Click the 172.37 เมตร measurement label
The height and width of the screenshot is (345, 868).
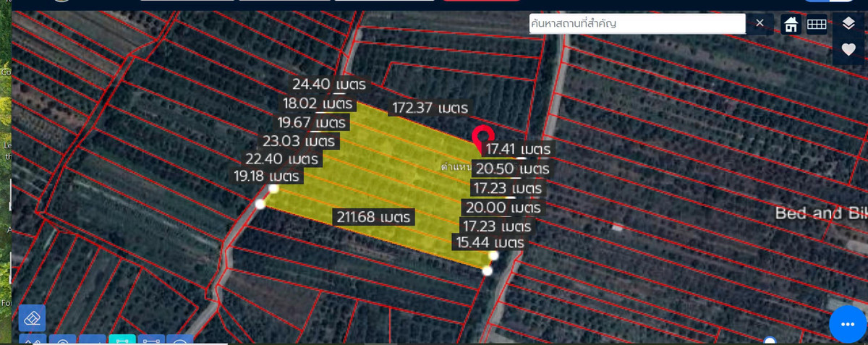[x=430, y=108]
